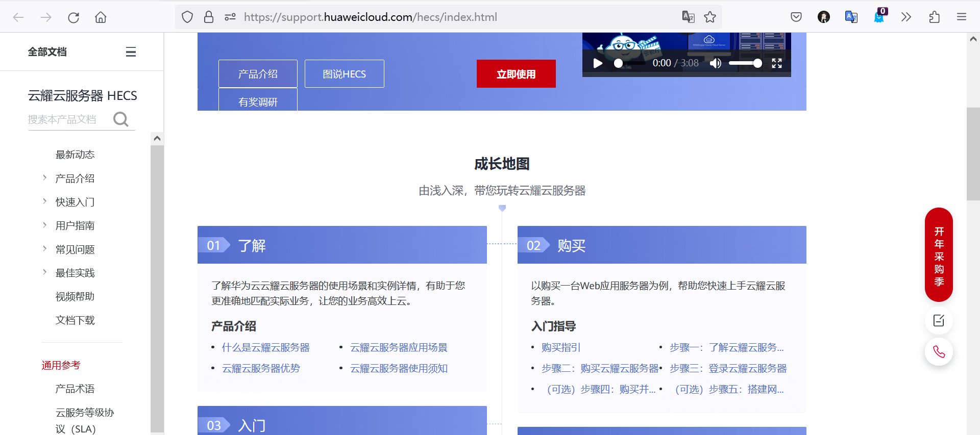Click the 图说HECS button
This screenshot has width=980, height=435.
click(x=345, y=74)
